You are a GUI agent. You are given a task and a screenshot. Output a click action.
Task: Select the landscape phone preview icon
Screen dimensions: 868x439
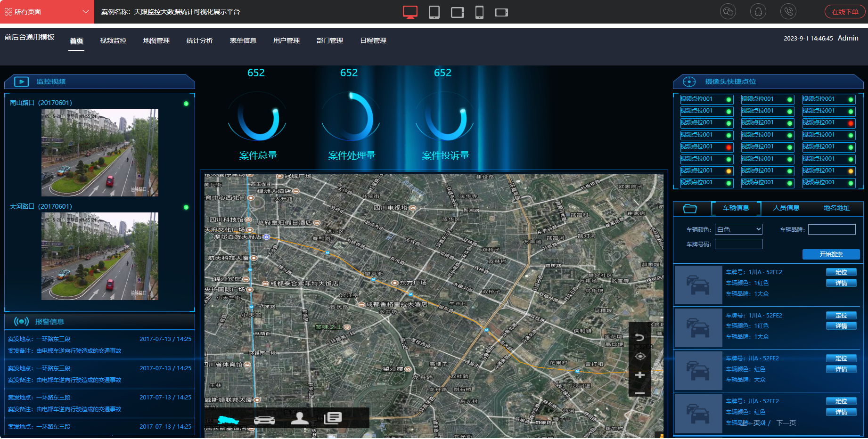pyautogui.click(x=501, y=12)
